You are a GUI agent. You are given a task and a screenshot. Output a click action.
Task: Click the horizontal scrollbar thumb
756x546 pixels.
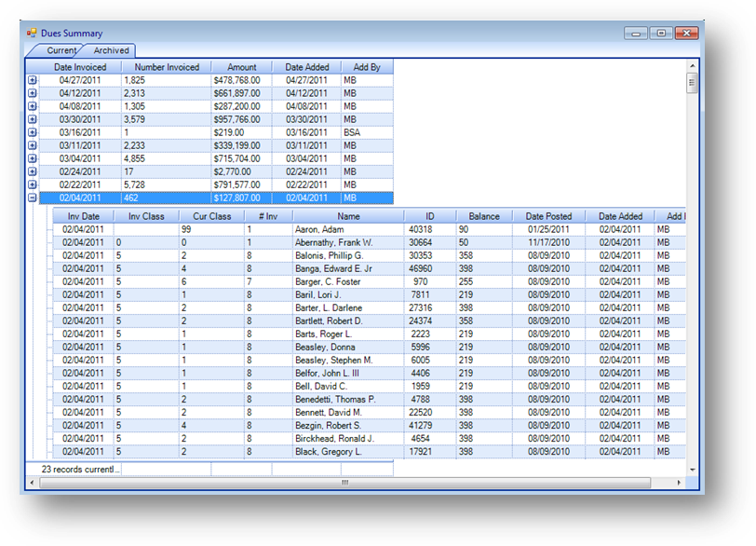(x=345, y=483)
